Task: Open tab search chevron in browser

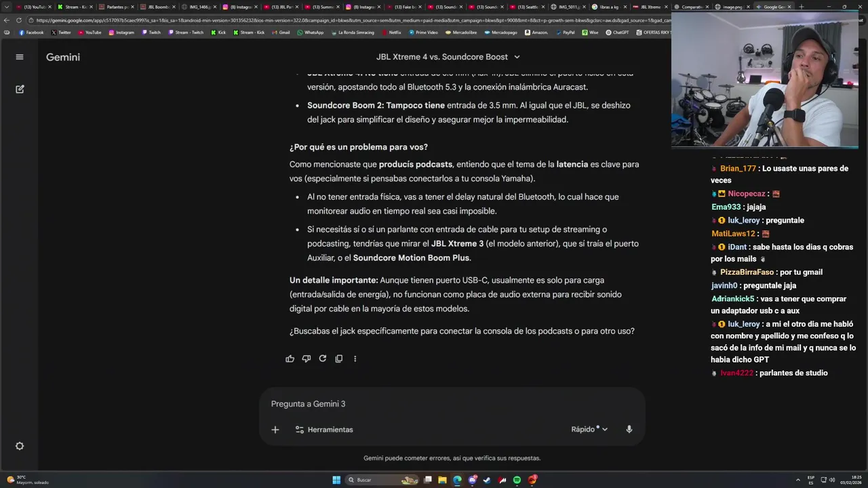Action: click(x=7, y=7)
